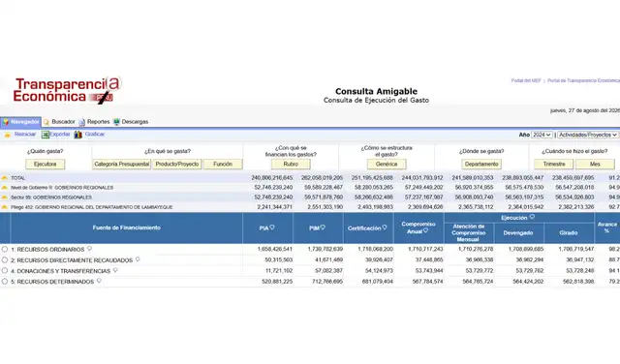Click info icon beside Recursos Ordinarios

89,249
